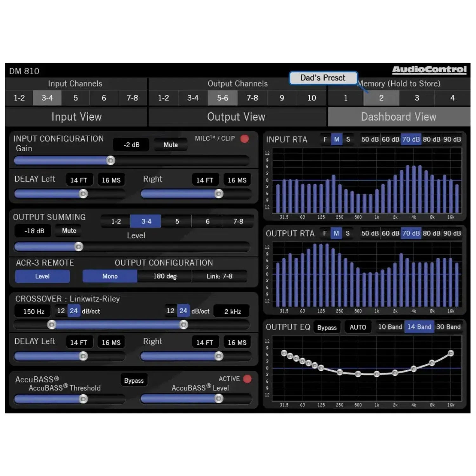Click AUTO in the Output EQ section
This screenshot has height=476, width=476.
(358, 327)
